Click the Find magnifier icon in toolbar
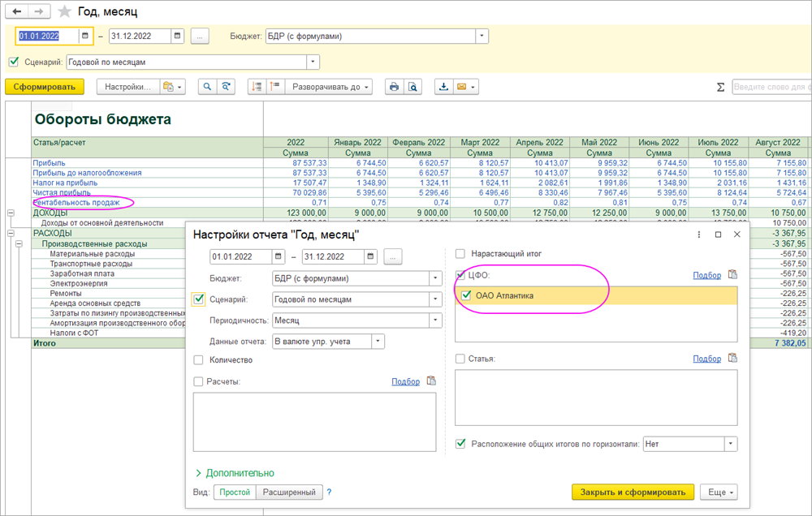Image resolution: width=812 pixels, height=516 pixels. (207, 87)
